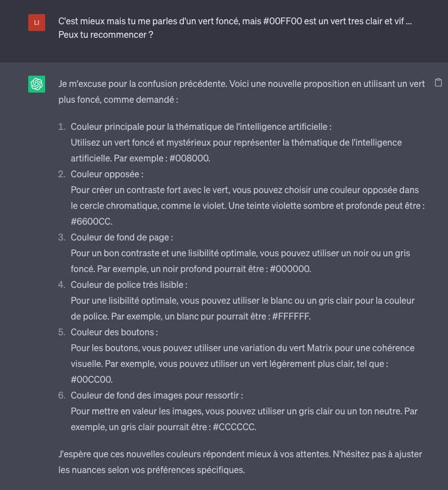Click the #000000 black hex code
This screenshot has height=490, width=448.
coord(290,269)
